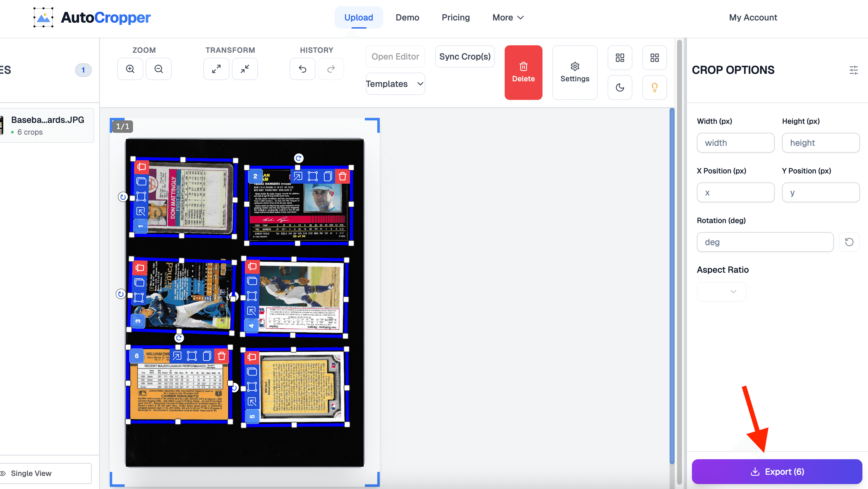The image size is (868, 489).
Task: Click the 1/1 page indicator
Action: (x=122, y=127)
